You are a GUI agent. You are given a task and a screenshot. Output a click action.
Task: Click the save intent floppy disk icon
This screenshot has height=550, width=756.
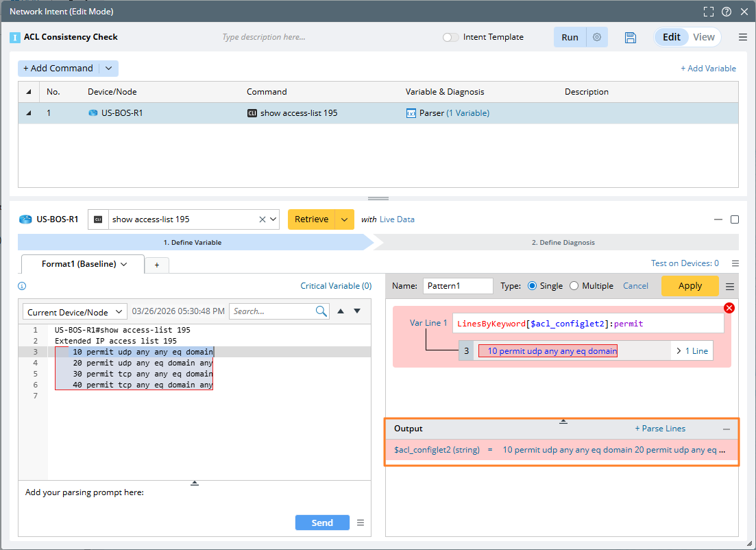(x=631, y=38)
